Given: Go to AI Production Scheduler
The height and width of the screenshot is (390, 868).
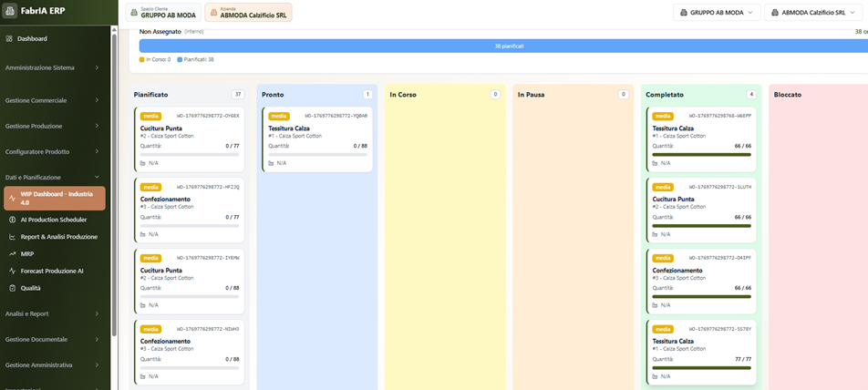Looking at the screenshot, I should pos(55,220).
